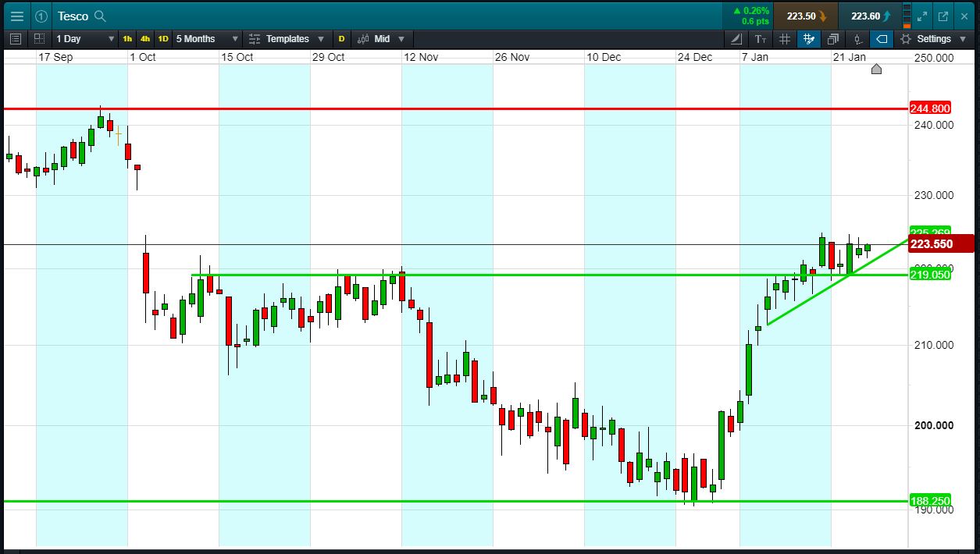Expand the Settings dropdown arrow
This screenshot has width=980, height=554.
point(962,39)
